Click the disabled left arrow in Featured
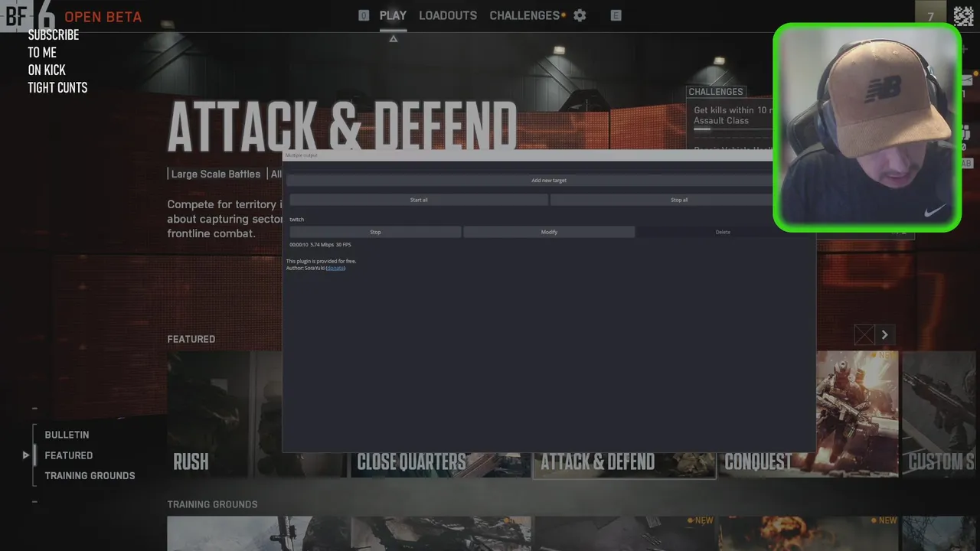The image size is (980, 551). (x=864, y=334)
